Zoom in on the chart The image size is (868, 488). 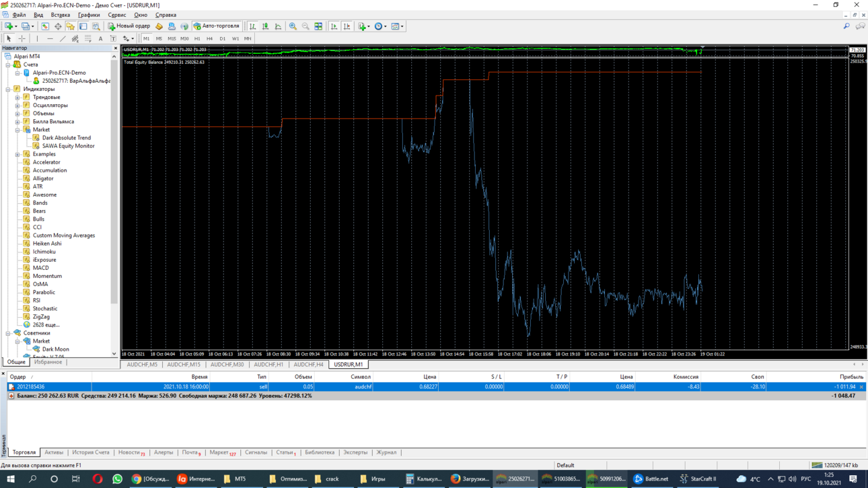pos(293,26)
